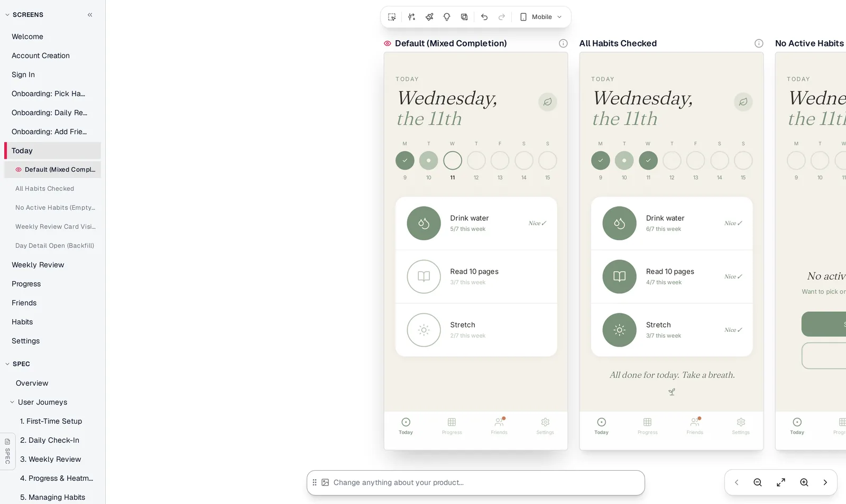Zoom in the canvas
The image size is (846, 504).
click(804, 482)
